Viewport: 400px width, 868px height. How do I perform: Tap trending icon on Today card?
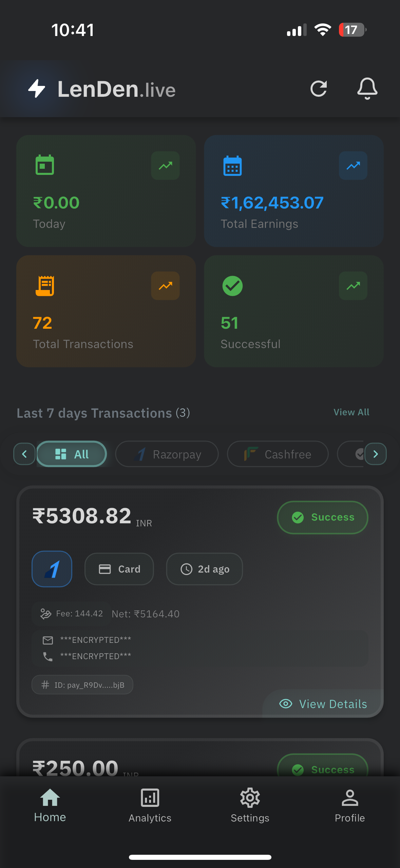click(x=165, y=166)
